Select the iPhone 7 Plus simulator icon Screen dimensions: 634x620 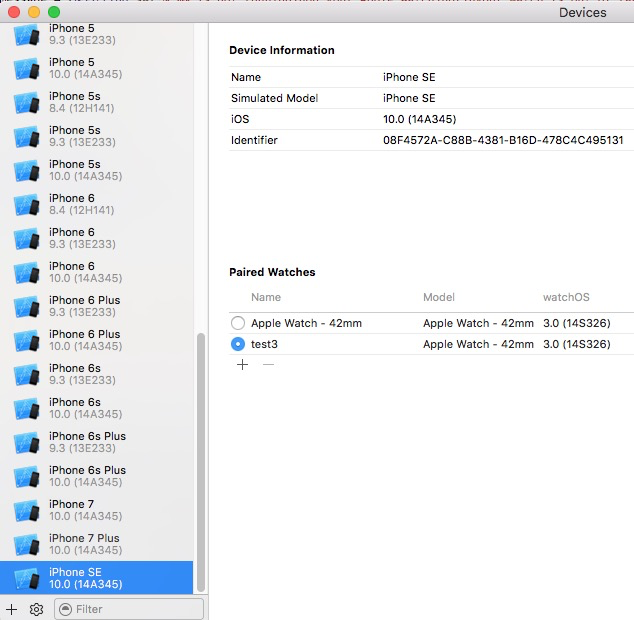click(27, 544)
